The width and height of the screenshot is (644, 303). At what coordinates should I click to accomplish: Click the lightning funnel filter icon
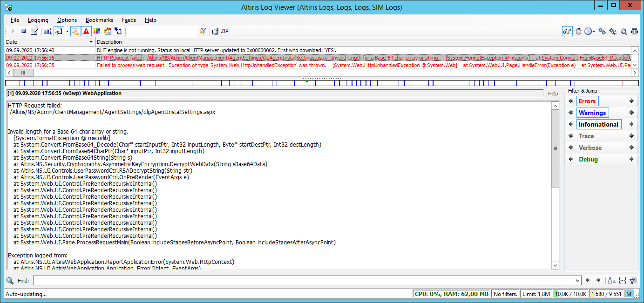pos(203,31)
